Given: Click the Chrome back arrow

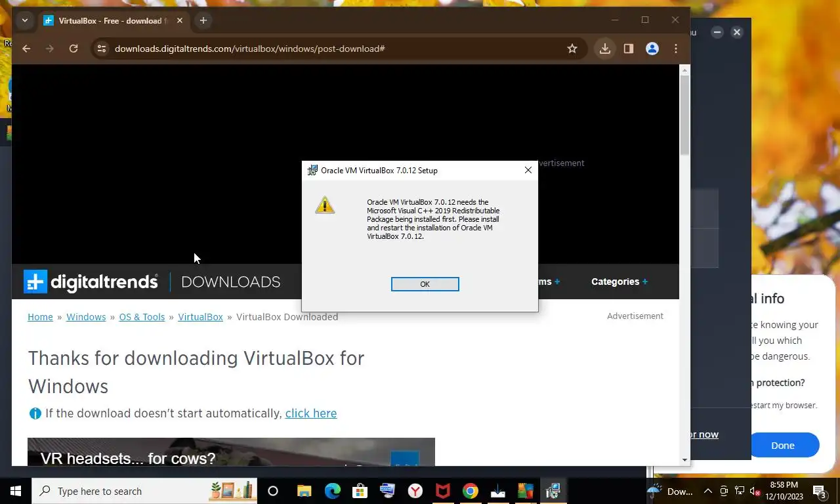Looking at the screenshot, I should [26, 49].
